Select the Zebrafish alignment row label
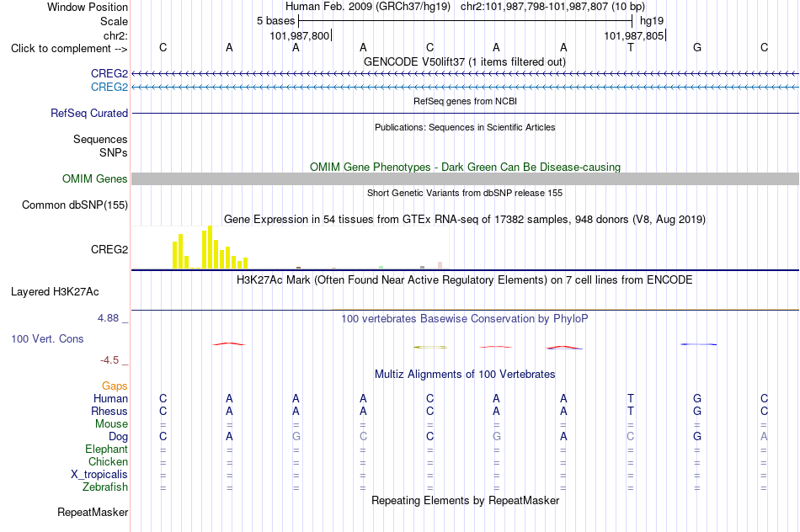 105,487
